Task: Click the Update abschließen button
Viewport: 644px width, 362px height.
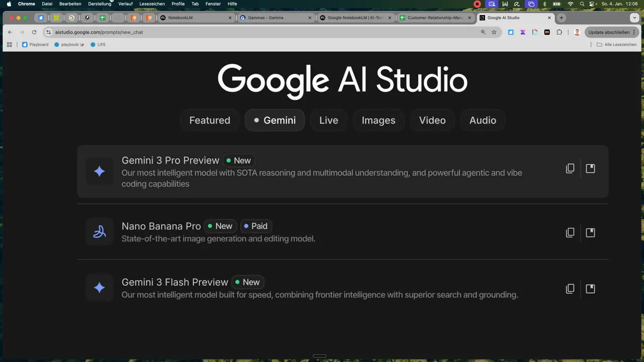Action: 608,32
